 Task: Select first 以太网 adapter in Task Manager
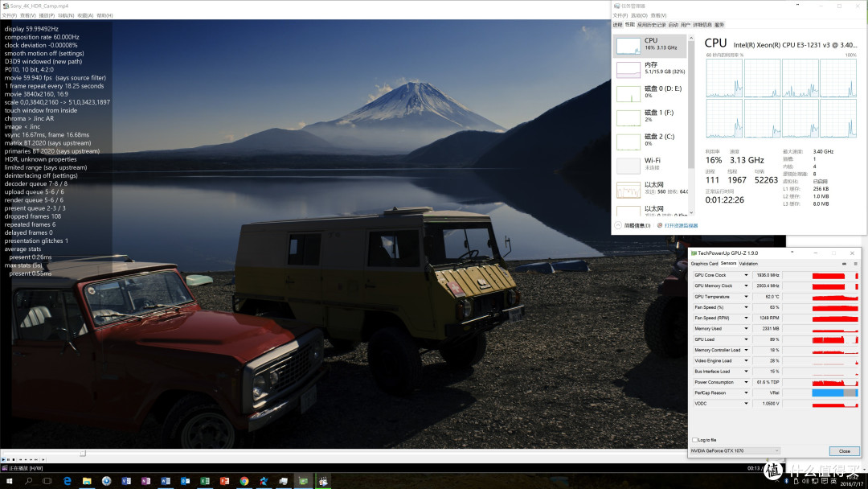click(650, 189)
